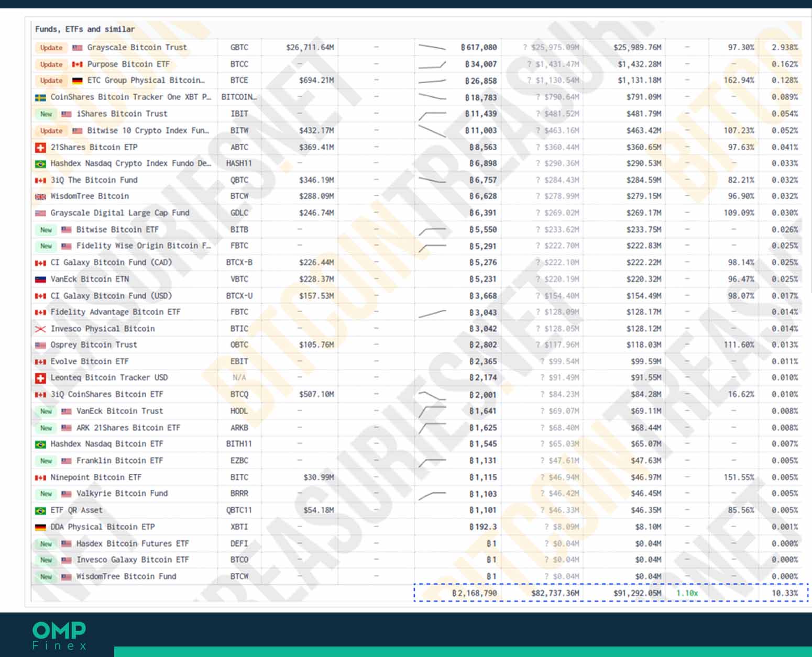Click the Switzerland flag icon of Leonteq Bitcoin Tracker USD
This screenshot has width=812, height=657.
[40, 378]
